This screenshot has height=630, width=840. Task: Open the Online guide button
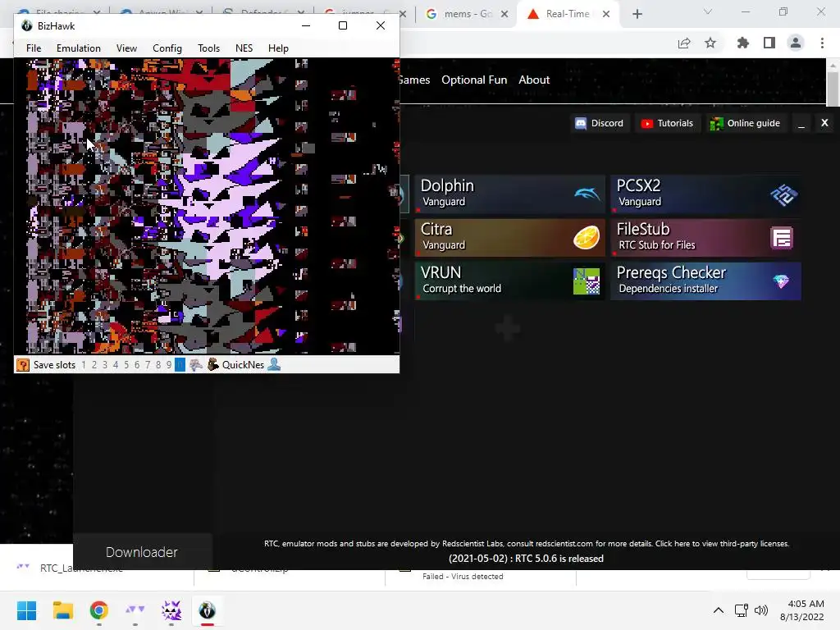[745, 123]
